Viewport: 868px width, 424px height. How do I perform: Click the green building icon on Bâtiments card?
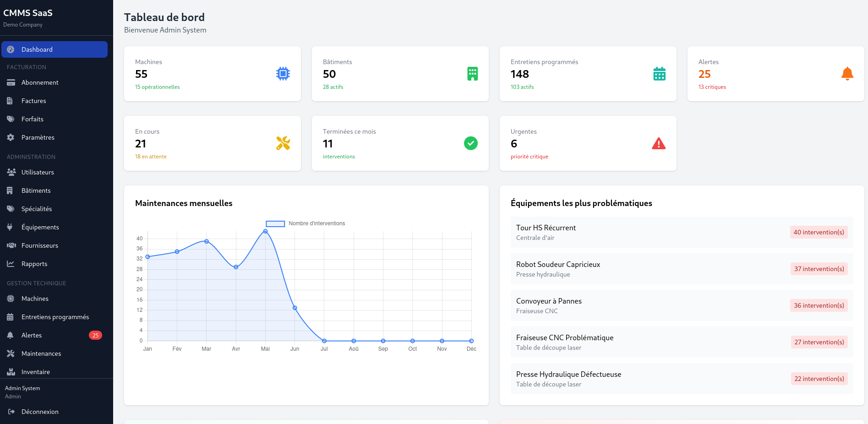pyautogui.click(x=472, y=74)
